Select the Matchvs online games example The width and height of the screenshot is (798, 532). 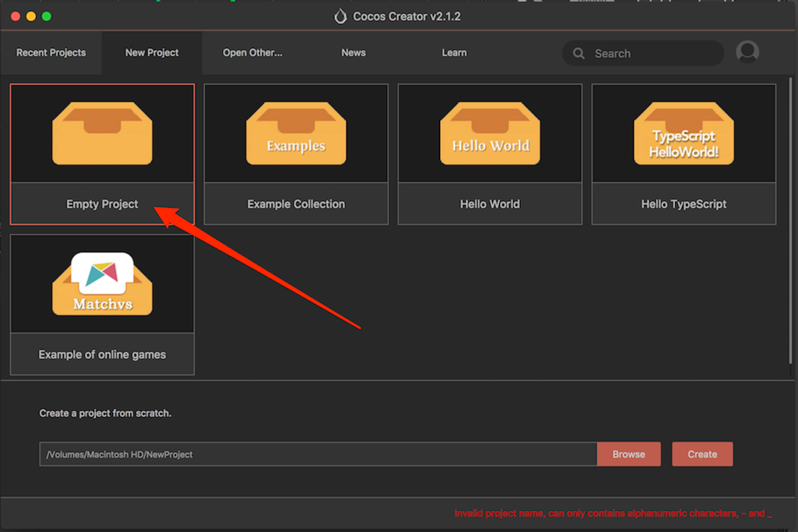[x=102, y=283]
